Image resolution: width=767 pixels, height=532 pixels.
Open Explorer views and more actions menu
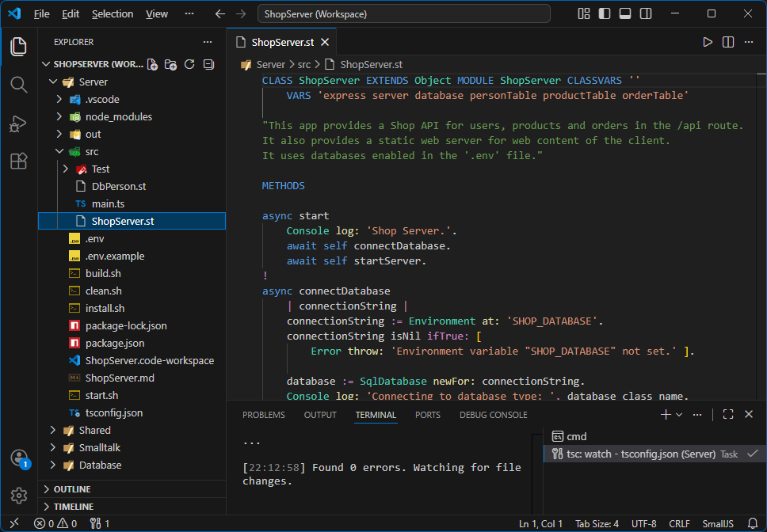point(208,42)
